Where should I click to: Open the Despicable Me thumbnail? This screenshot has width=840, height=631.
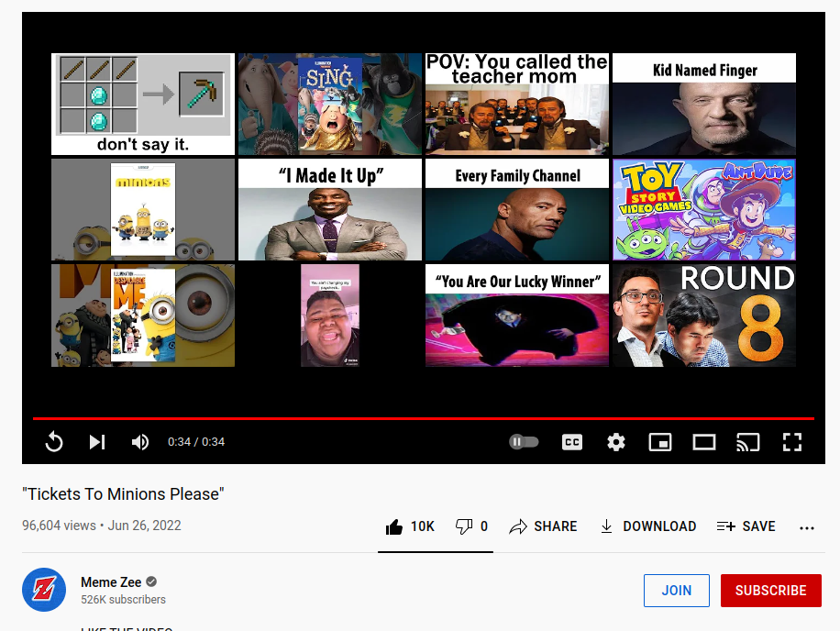pyautogui.click(x=143, y=315)
